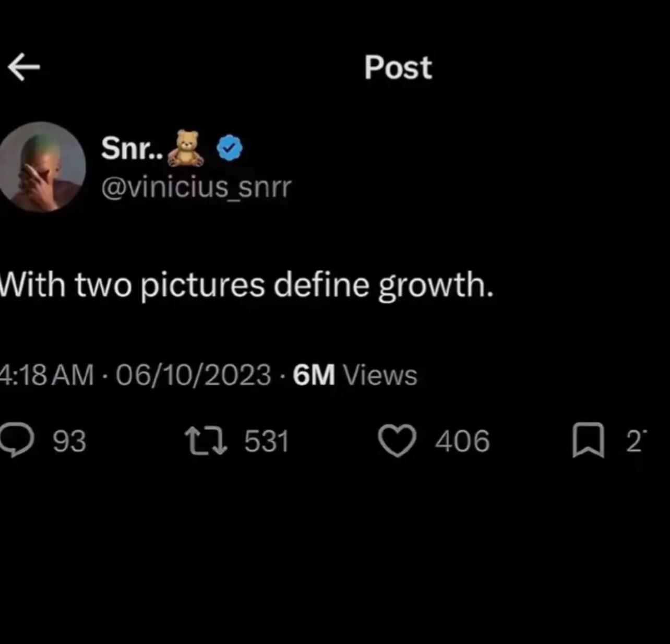Select the 'With two pictures define growth.' text
The image size is (670, 644).
(x=246, y=286)
